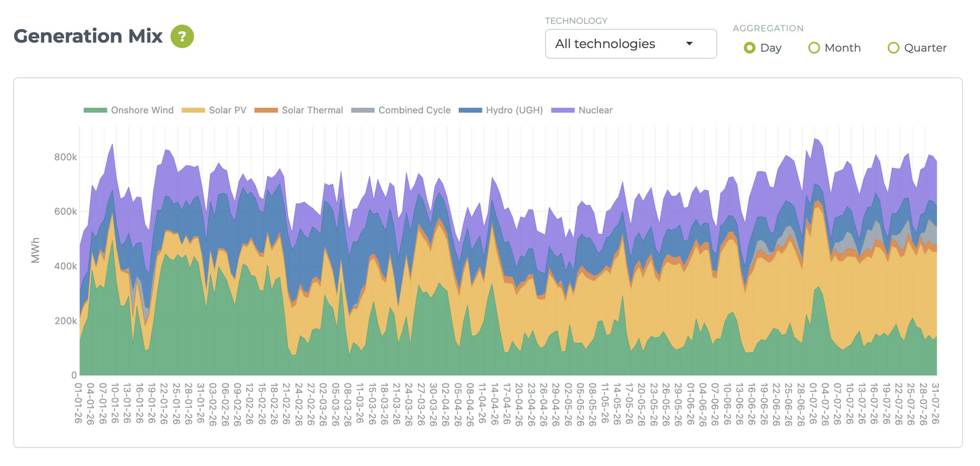Click the 21-02-26 x-axis date label
This screenshot has width=980, height=466.
[286, 403]
